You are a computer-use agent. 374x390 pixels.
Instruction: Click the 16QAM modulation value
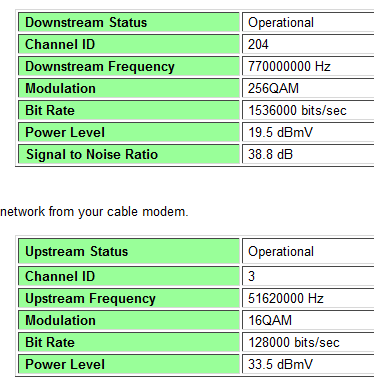(270, 320)
